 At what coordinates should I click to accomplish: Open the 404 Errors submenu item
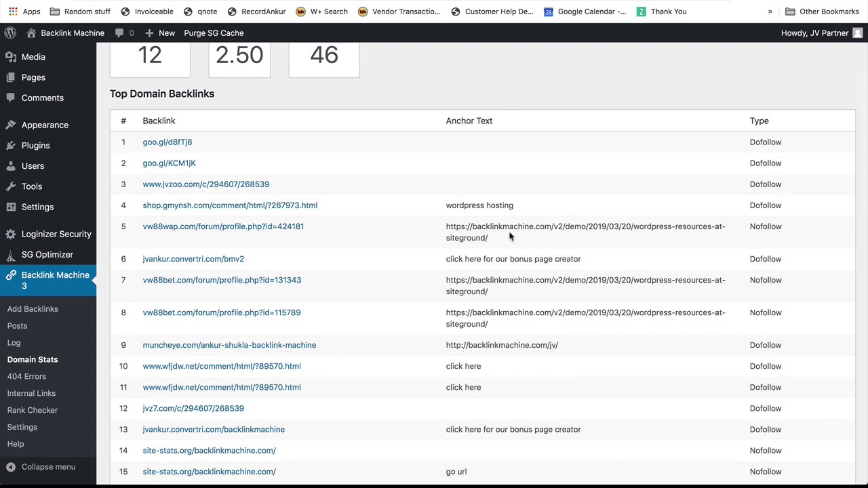tap(26, 377)
